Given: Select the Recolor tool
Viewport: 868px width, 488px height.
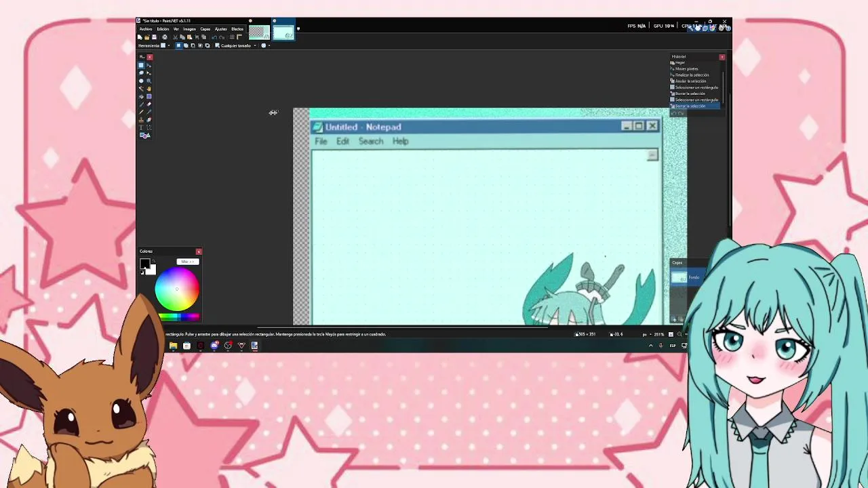Looking at the screenshot, I should coord(149,120).
